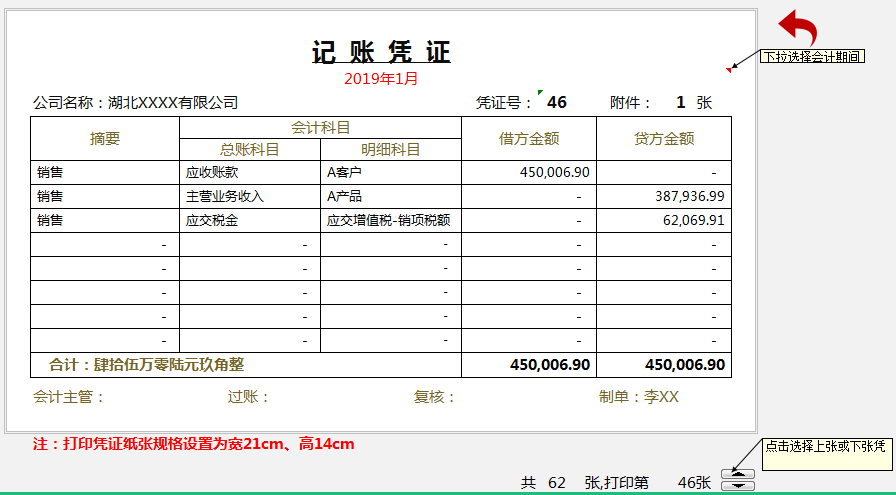Click the 过账 signature label

point(249,397)
